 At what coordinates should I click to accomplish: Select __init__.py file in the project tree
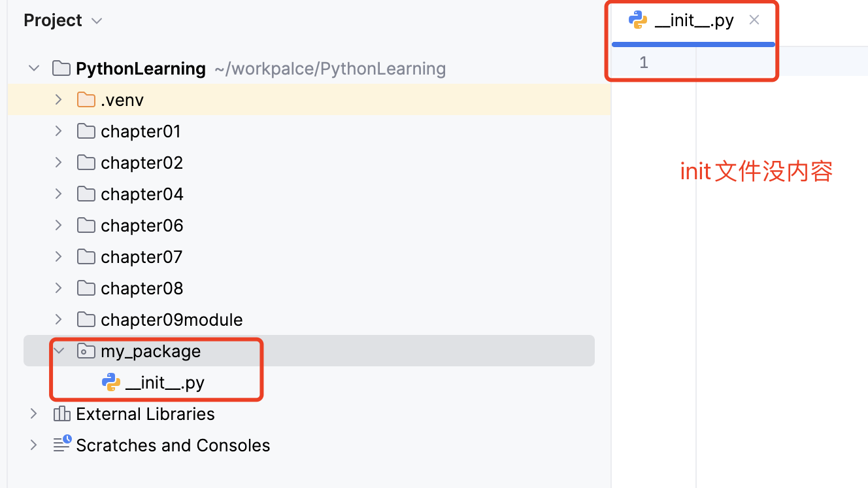pyautogui.click(x=165, y=383)
